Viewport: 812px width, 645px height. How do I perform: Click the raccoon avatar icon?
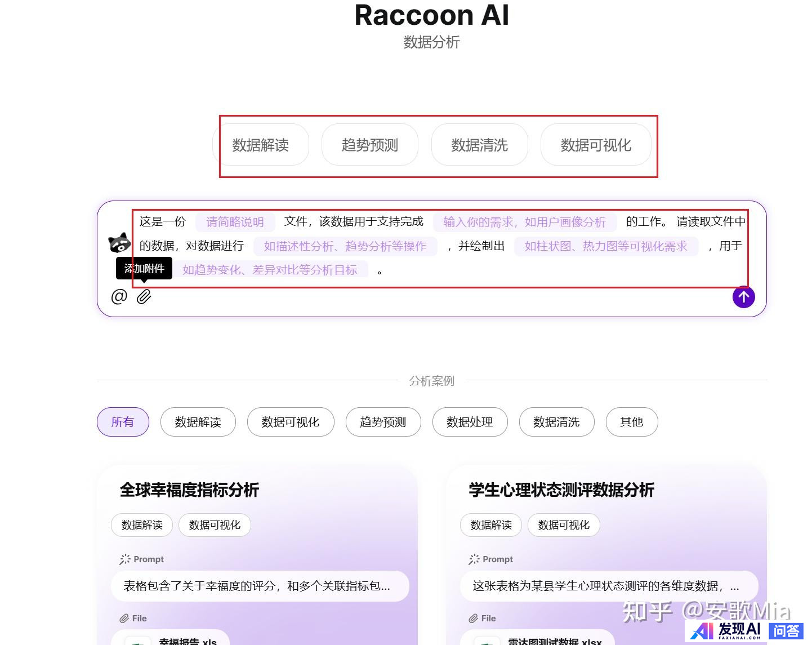point(119,243)
